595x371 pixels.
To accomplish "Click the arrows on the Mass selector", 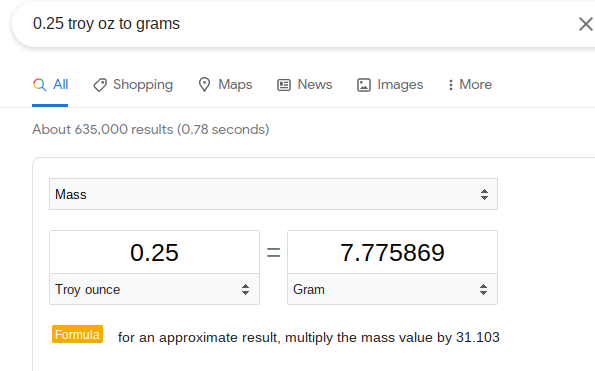I will pos(484,194).
